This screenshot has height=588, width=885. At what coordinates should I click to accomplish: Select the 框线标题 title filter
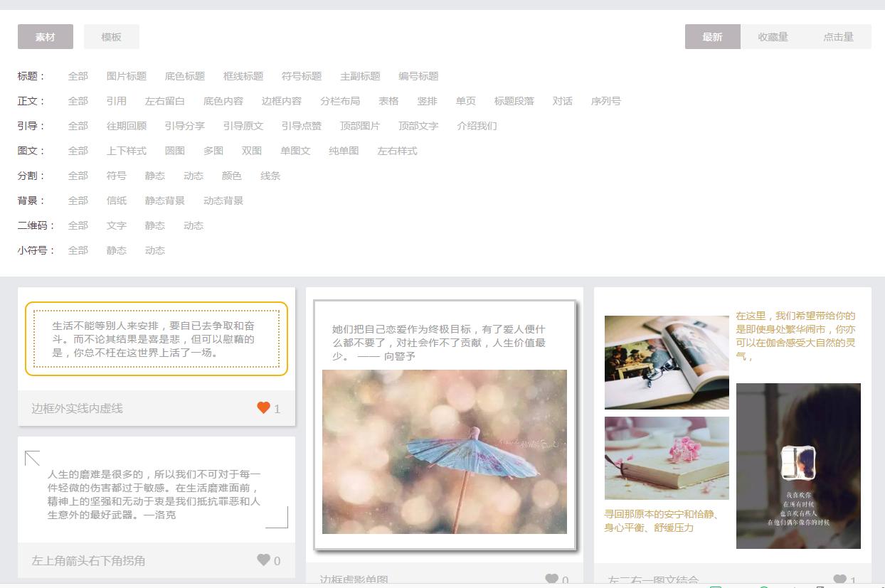[244, 76]
